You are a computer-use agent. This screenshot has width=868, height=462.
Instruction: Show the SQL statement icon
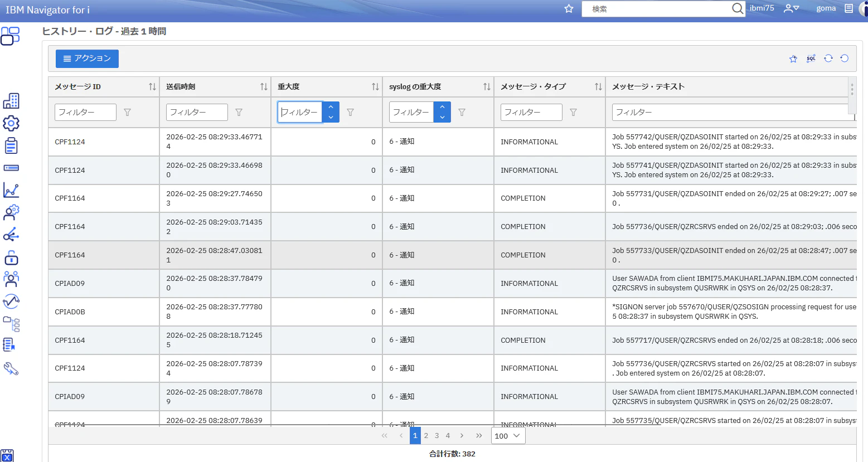point(811,59)
